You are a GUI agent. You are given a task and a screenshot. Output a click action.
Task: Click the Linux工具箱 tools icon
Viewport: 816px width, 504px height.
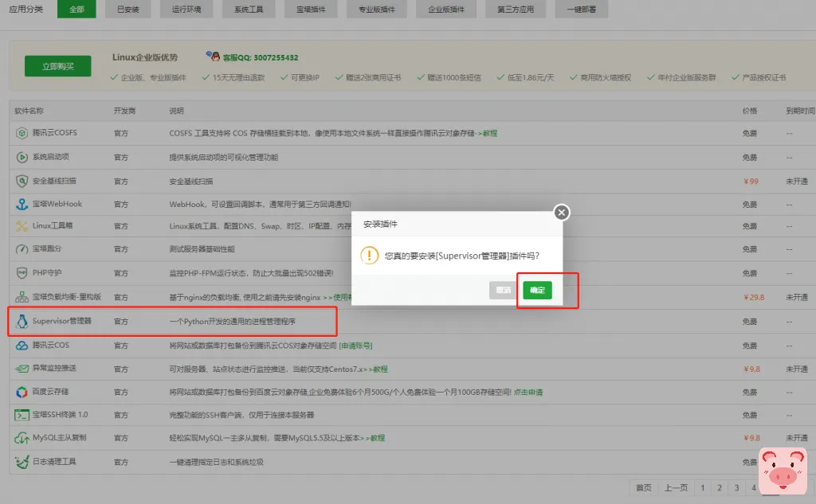pyautogui.click(x=22, y=226)
